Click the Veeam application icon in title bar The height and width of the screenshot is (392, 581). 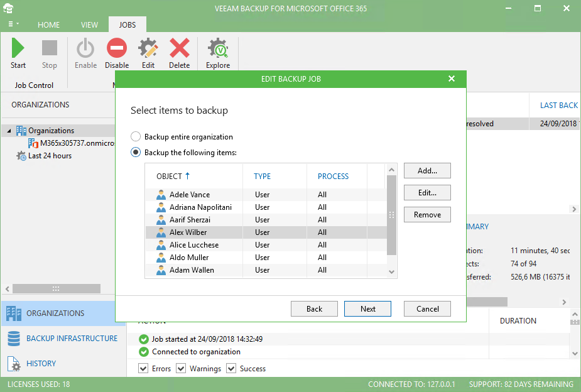pyautogui.click(x=8, y=8)
